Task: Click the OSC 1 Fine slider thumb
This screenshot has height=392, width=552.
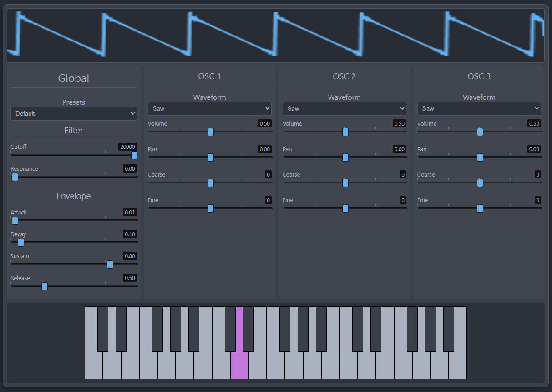Action: click(211, 209)
